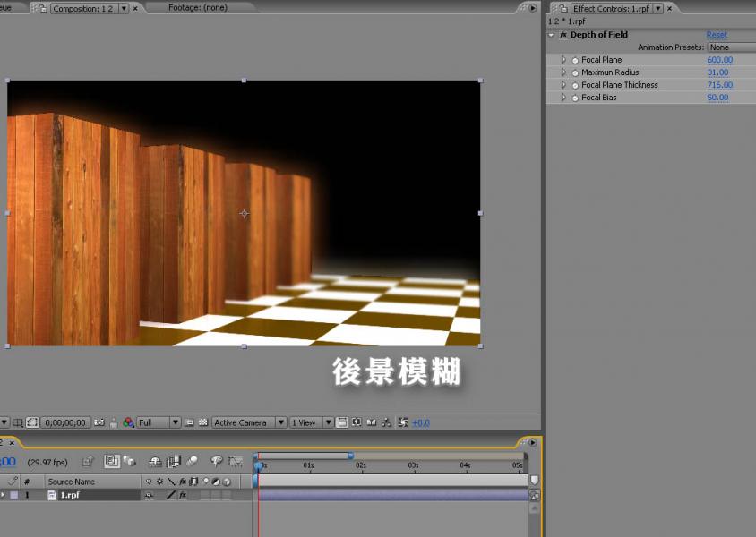Open the Active Camera view dropdown
This screenshot has width=756, height=537.
coord(248,422)
